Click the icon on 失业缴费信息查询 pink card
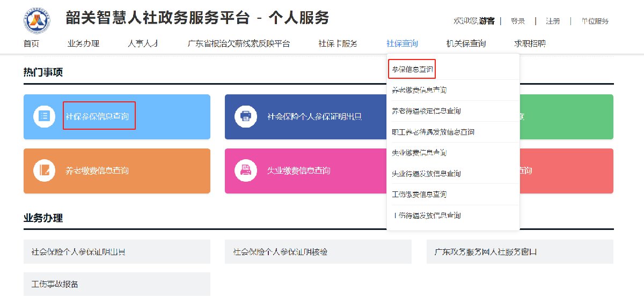Viewport: 644px width, 305px height. pyautogui.click(x=246, y=170)
